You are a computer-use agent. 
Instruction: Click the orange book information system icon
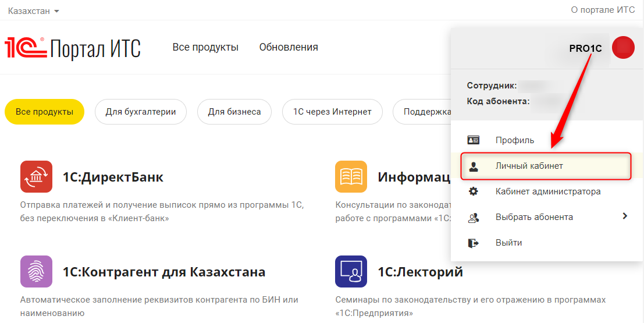(x=351, y=176)
